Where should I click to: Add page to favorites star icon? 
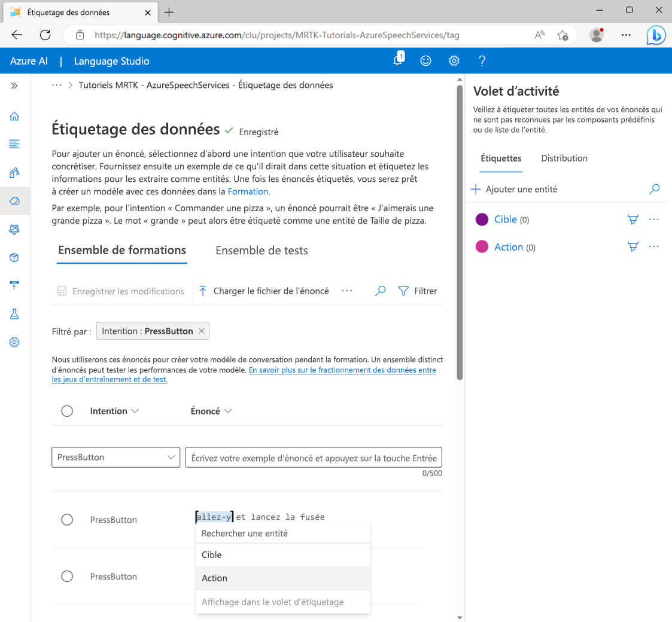(x=562, y=35)
